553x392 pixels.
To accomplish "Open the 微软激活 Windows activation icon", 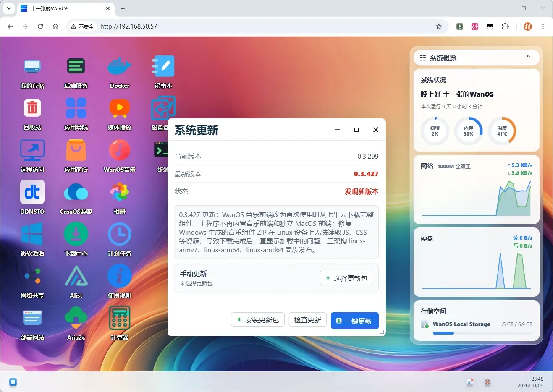I will 32,234.
